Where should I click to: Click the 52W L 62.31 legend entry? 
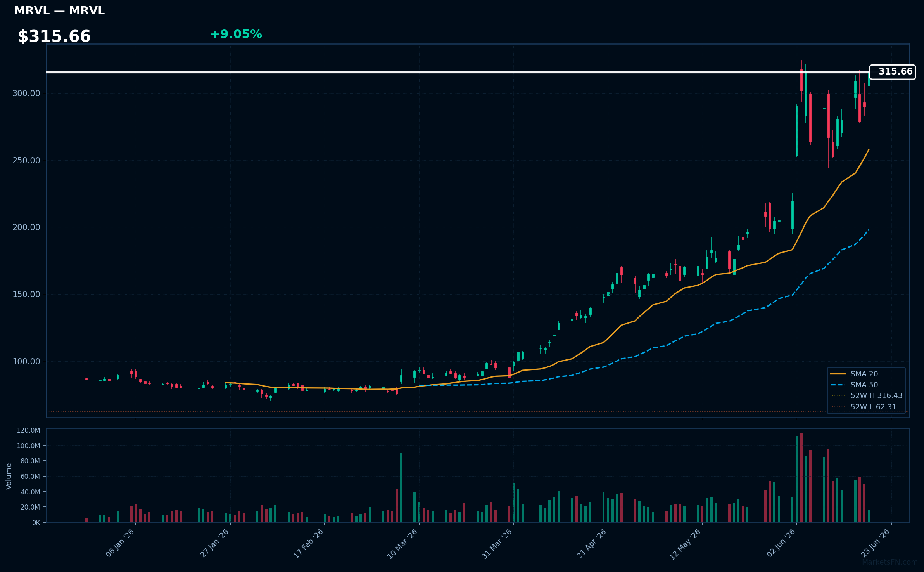click(863, 407)
